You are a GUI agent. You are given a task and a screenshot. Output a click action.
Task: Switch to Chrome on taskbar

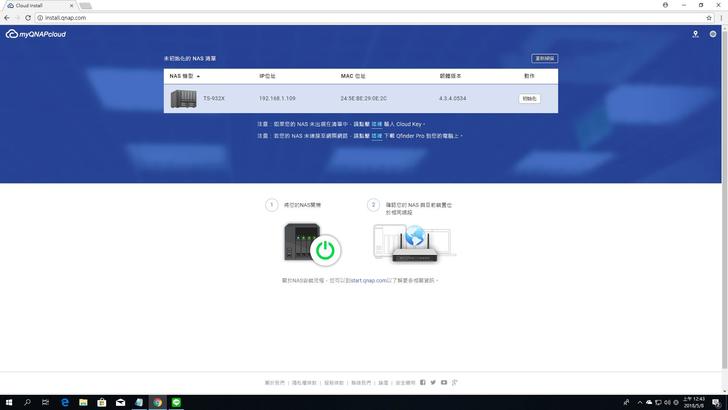[x=157, y=402]
